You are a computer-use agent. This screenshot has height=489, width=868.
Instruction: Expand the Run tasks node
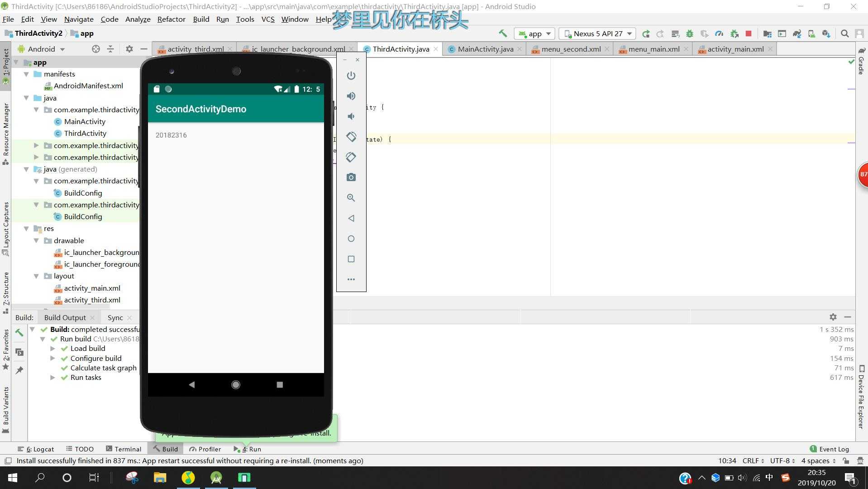(53, 378)
